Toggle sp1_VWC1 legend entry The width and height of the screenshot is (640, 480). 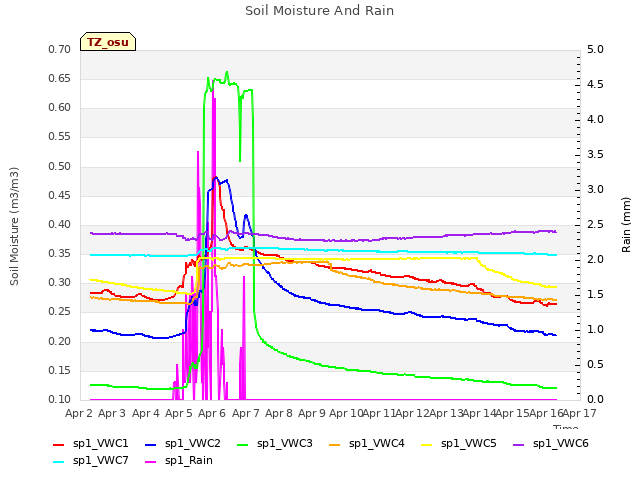click(91, 444)
